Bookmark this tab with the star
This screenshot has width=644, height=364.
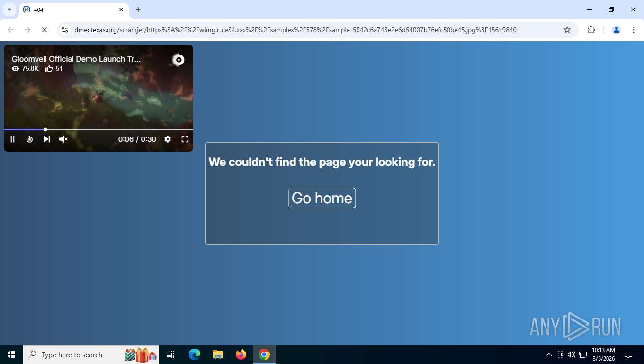pos(567,30)
